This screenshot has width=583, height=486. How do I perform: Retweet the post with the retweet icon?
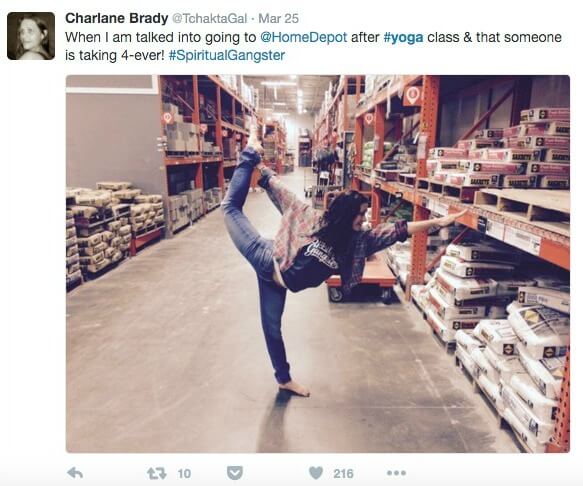click(157, 473)
